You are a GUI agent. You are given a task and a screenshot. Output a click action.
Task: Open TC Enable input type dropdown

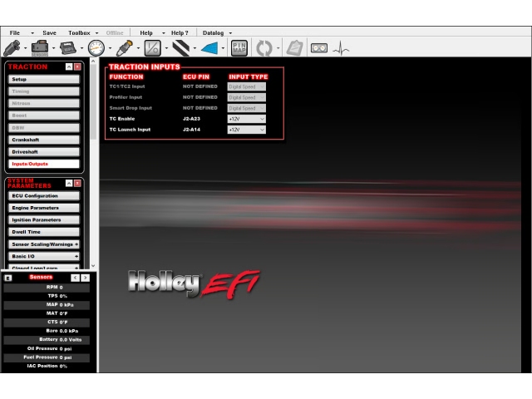tap(247, 119)
